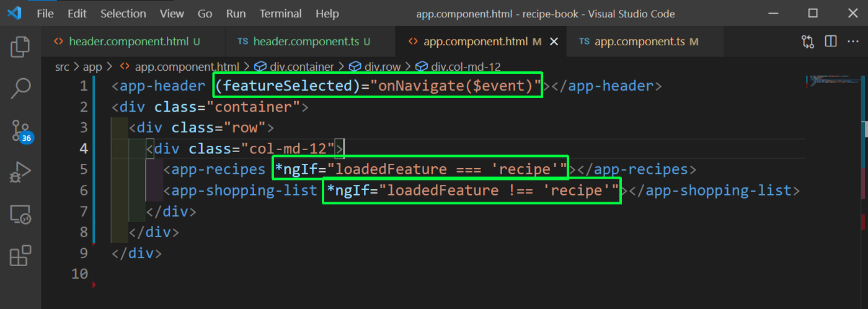Screen dimensions: 868x309
Task: Click line number 1 in gutter
Action: click(83, 86)
